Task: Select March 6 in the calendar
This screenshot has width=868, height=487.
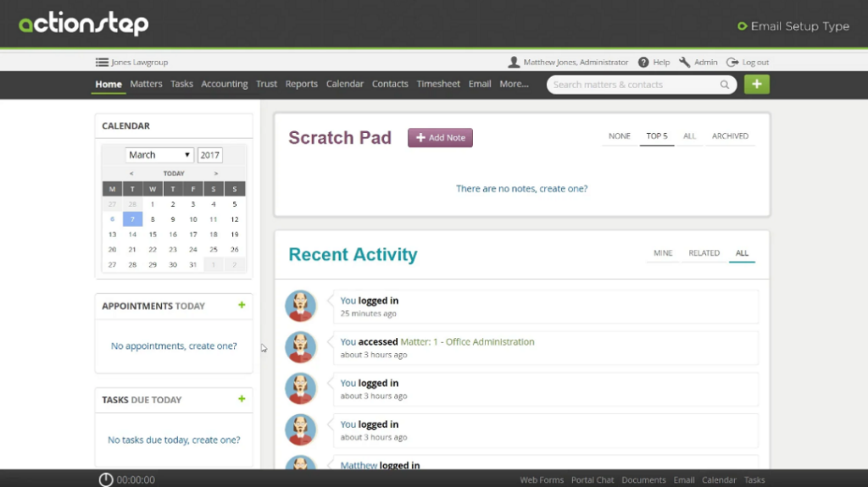Action: (113, 219)
